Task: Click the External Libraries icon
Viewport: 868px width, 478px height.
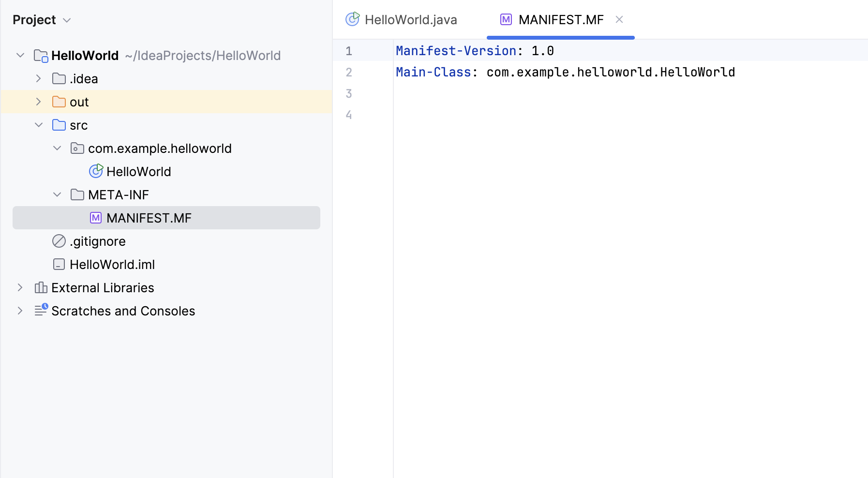Action: click(40, 287)
